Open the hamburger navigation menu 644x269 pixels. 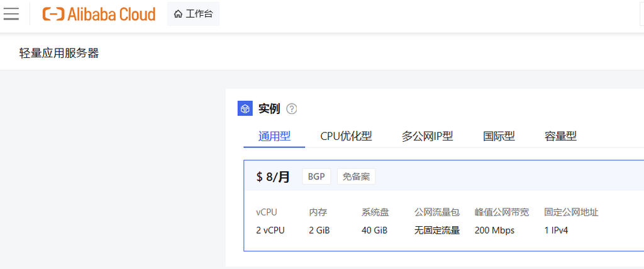click(x=11, y=14)
